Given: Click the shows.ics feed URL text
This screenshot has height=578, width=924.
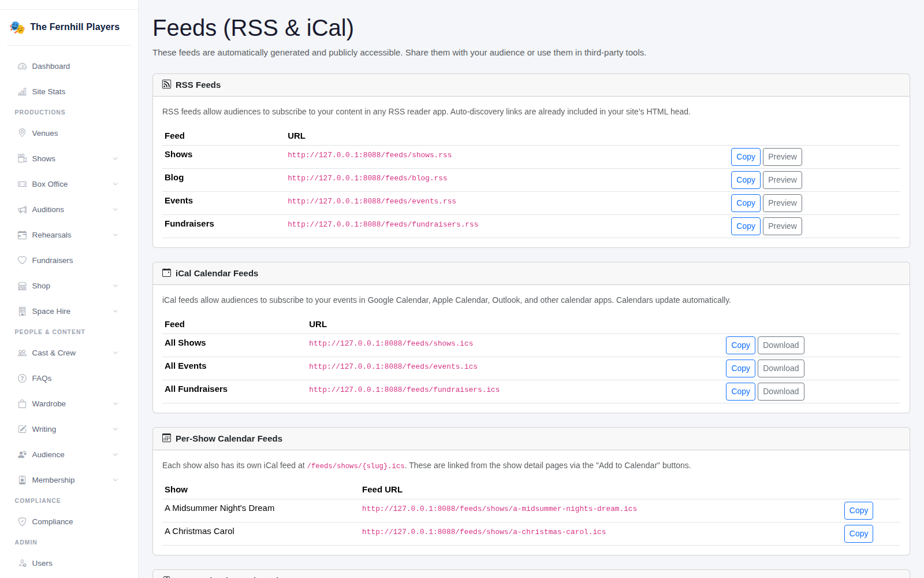Looking at the screenshot, I should pyautogui.click(x=391, y=343).
